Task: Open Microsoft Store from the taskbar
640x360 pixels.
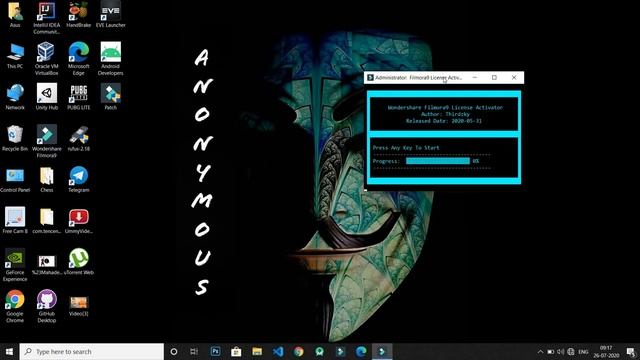Action: [x=236, y=351]
